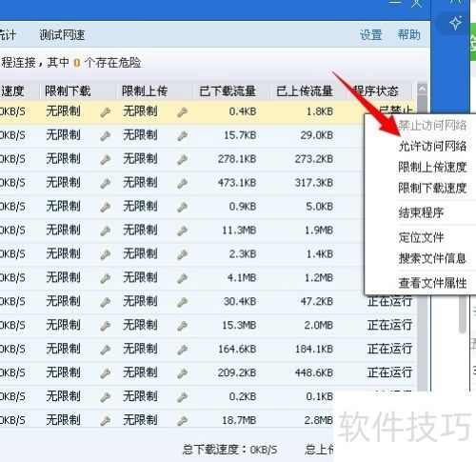Sort by the 限制下载 column header
476x462 pixels.
68,91
